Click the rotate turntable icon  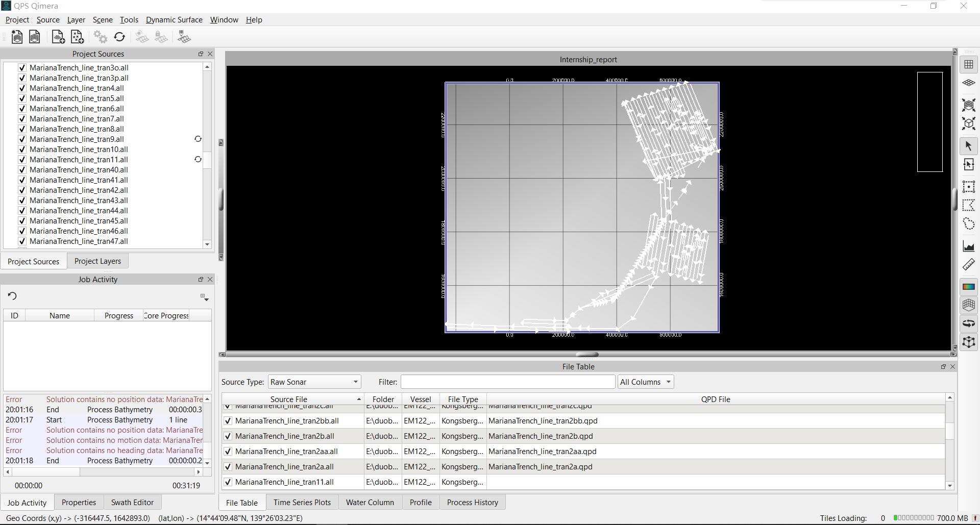[969, 323]
